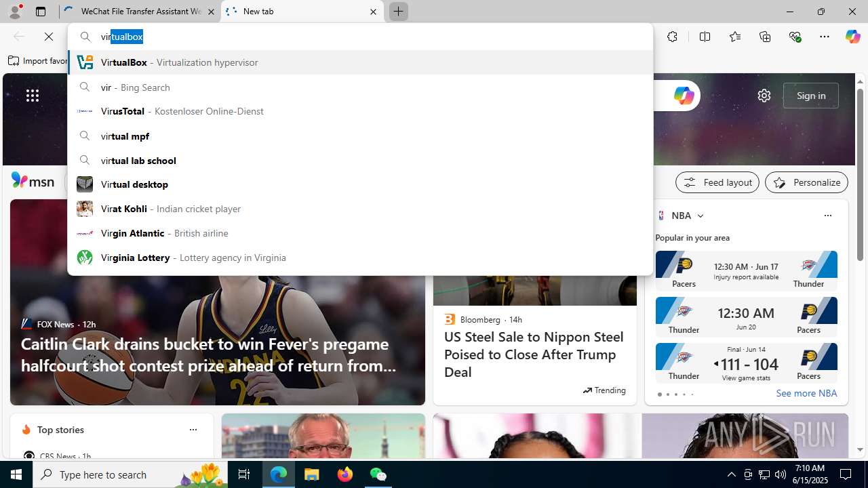Screen dimensions: 868x488
Task: Open the Collections icon
Action: (765, 37)
